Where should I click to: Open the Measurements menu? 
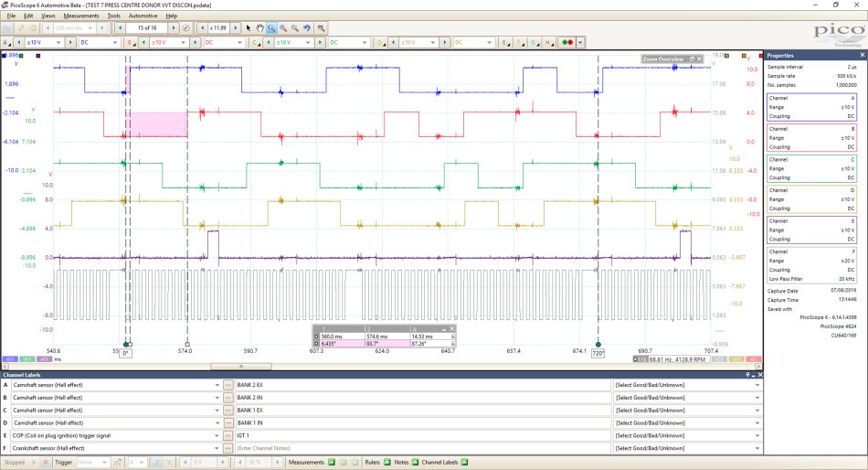[80, 16]
